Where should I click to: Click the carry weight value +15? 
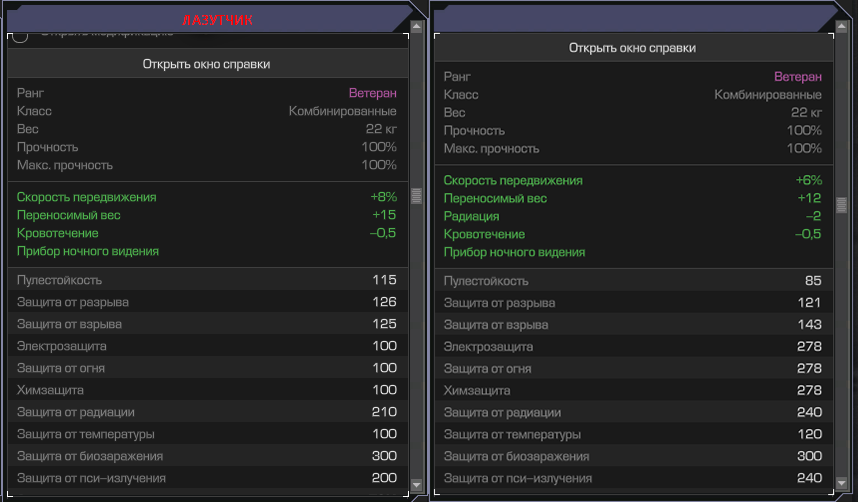[x=384, y=215]
